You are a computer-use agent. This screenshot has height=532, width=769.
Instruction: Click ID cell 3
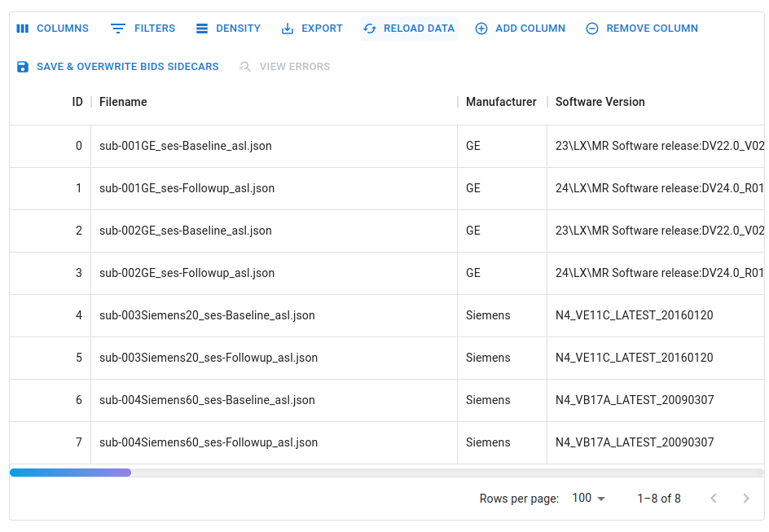pos(50,273)
